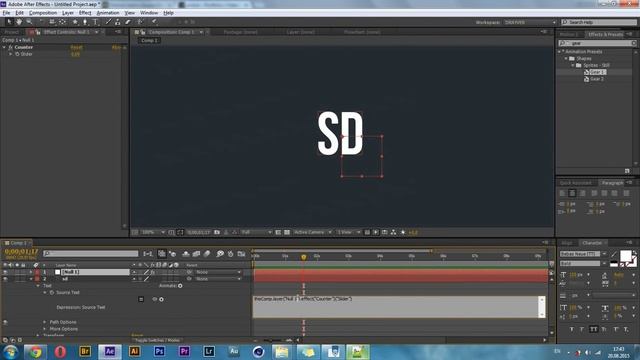Click center text alignment icon in Paragraph
Viewport: 640px width, 360px height.
(x=572, y=193)
